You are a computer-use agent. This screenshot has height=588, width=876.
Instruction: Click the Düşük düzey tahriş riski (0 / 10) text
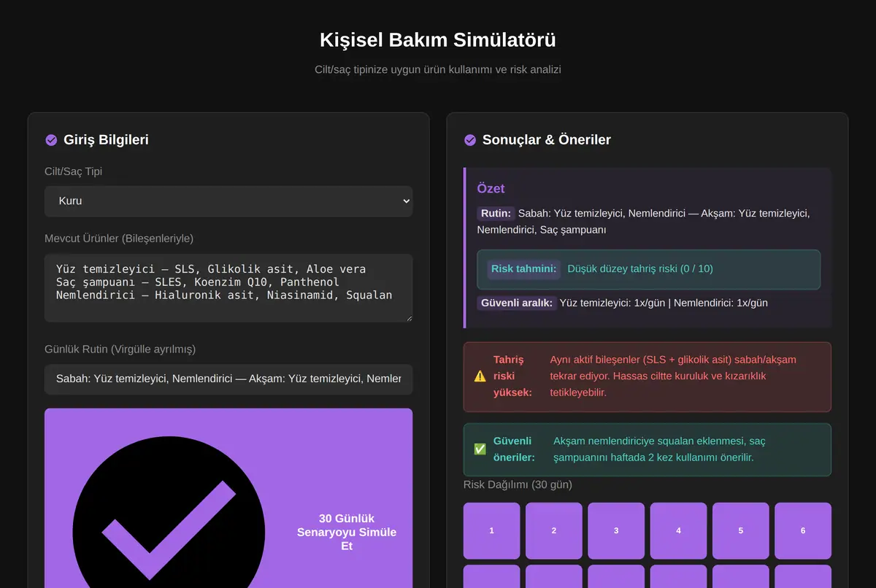point(640,268)
